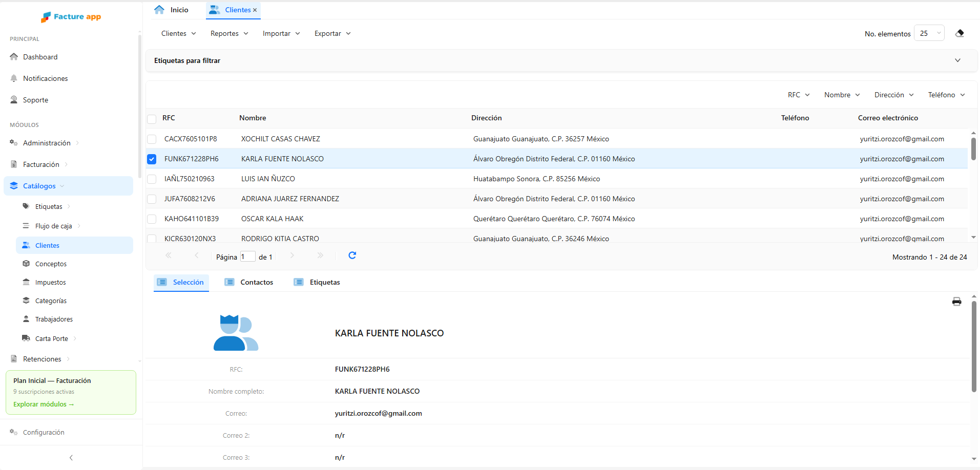Click the Retenciones document icon

(14, 359)
